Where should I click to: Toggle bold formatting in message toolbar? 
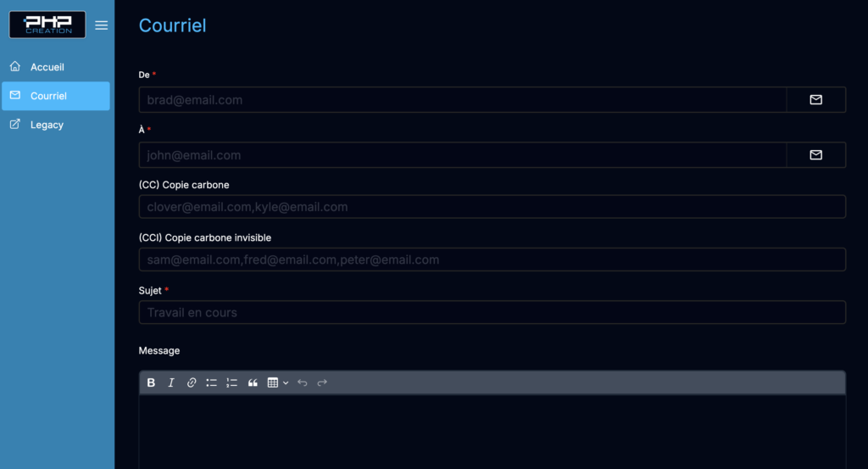(x=151, y=382)
